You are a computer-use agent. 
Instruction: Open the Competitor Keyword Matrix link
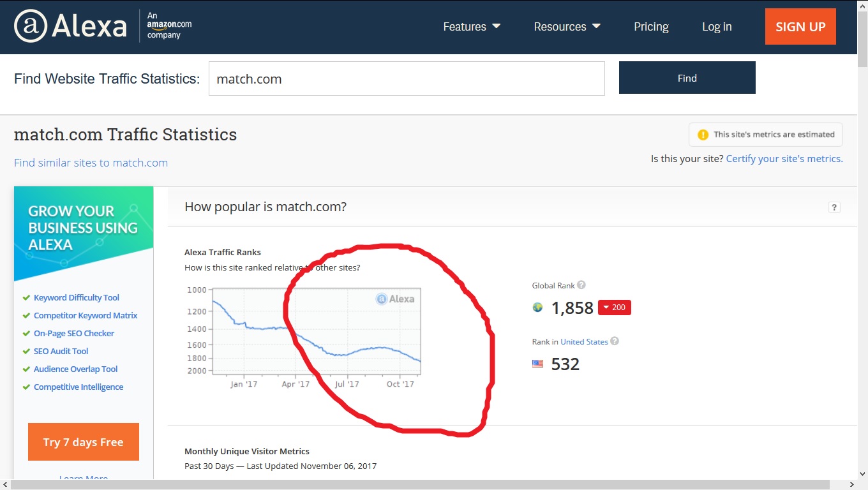point(86,315)
